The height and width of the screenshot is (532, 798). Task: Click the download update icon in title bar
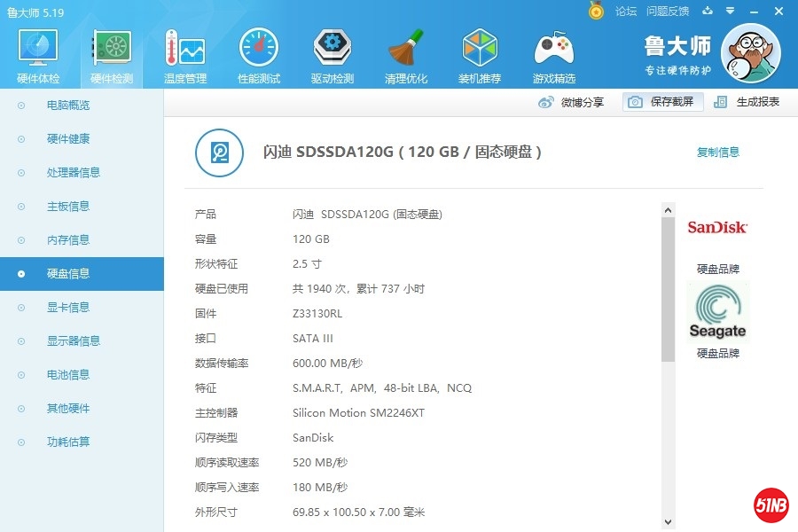click(x=708, y=11)
